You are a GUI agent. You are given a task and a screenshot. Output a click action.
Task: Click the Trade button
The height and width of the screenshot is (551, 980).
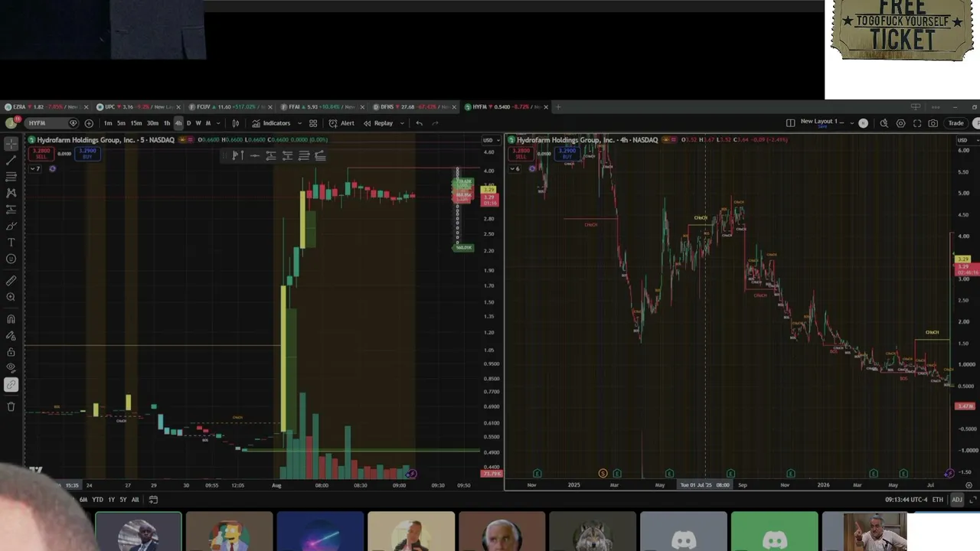click(x=956, y=123)
